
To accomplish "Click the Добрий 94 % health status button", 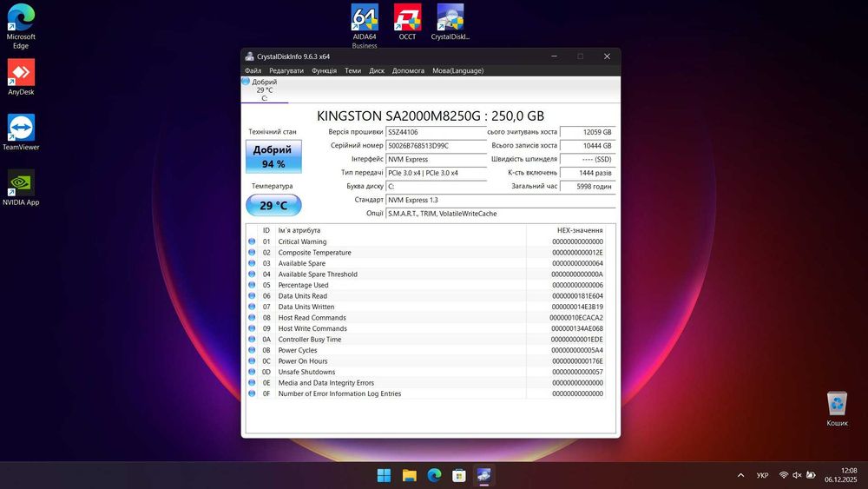I will (273, 156).
